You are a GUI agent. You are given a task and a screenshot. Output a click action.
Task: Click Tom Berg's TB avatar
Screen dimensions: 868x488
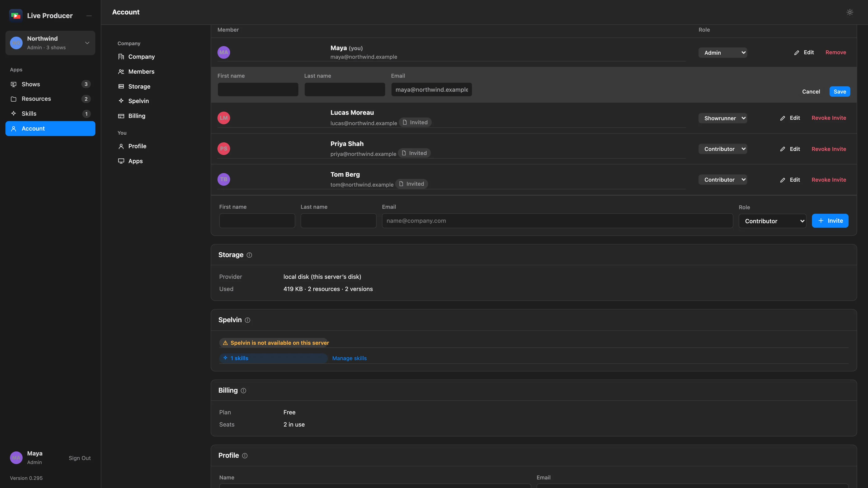point(224,179)
